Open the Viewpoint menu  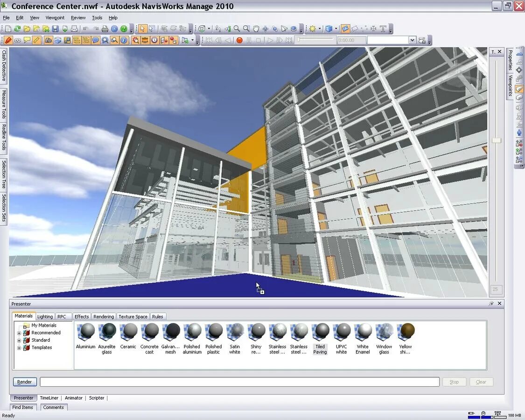pyautogui.click(x=55, y=18)
